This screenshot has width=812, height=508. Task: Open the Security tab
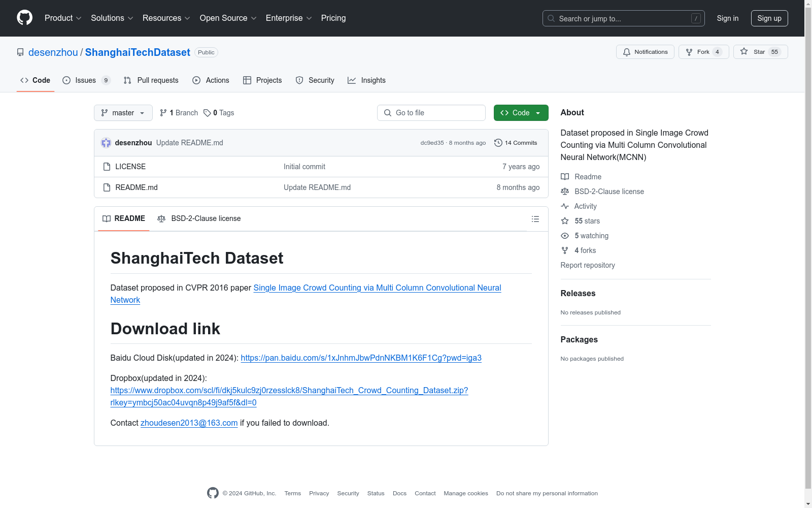pyautogui.click(x=315, y=80)
